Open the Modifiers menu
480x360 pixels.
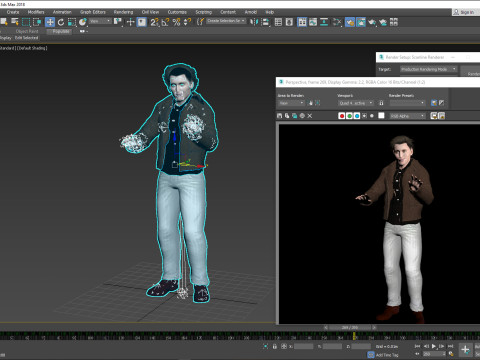click(36, 12)
